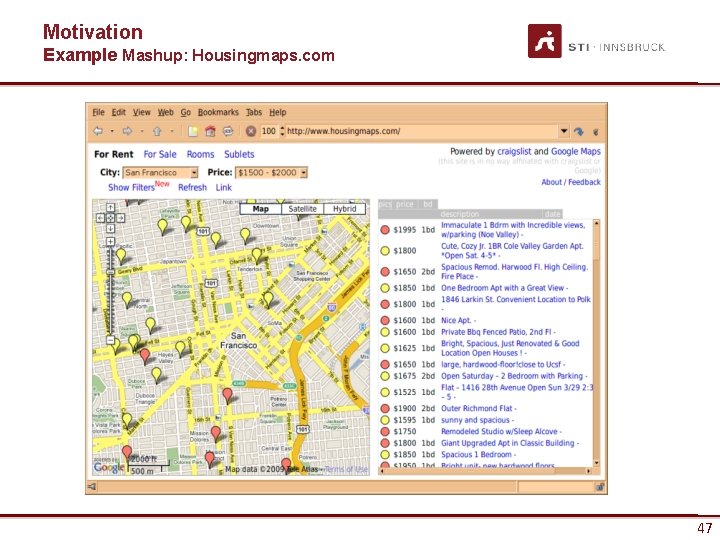
Task: Open the View menu
Action: click(141, 112)
